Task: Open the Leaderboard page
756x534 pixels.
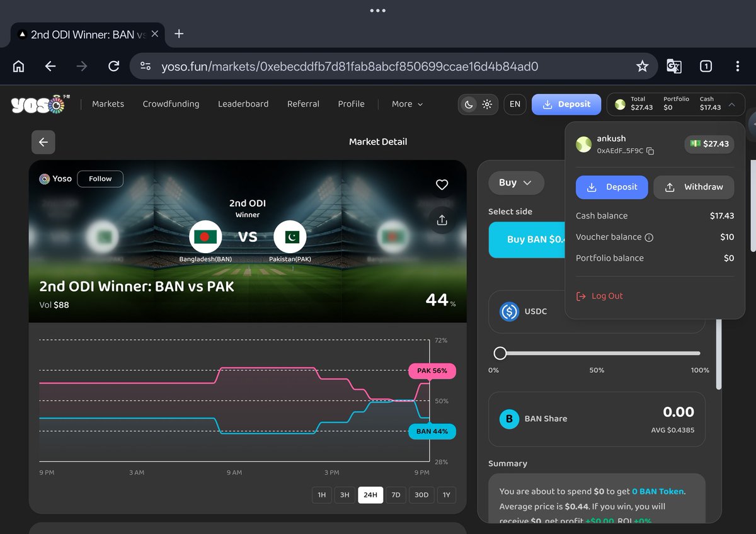Action: click(x=243, y=104)
